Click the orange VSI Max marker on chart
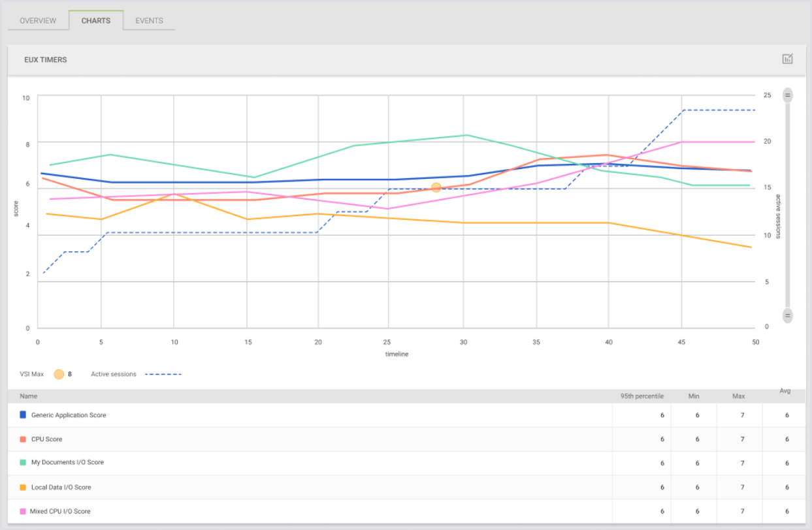The image size is (812, 530). point(436,188)
